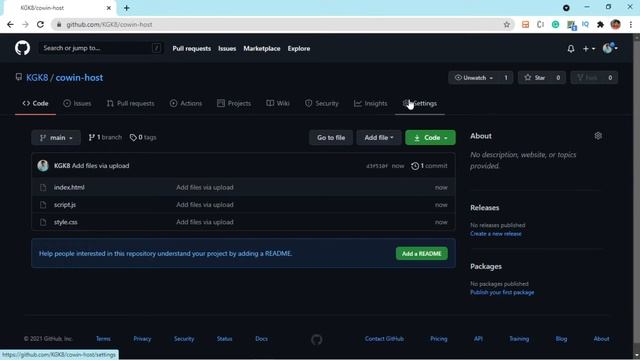Click Create a new release

point(496,234)
